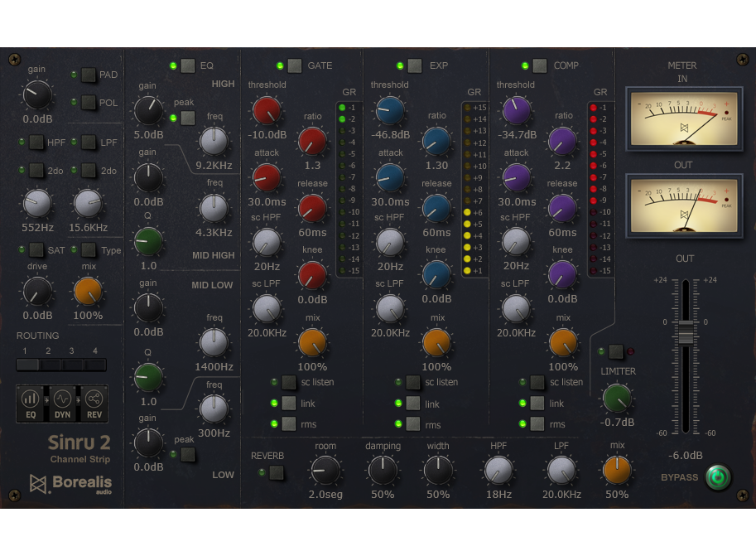
Task: Click the LIMITER -0.7dB value readout
Action: [617, 423]
